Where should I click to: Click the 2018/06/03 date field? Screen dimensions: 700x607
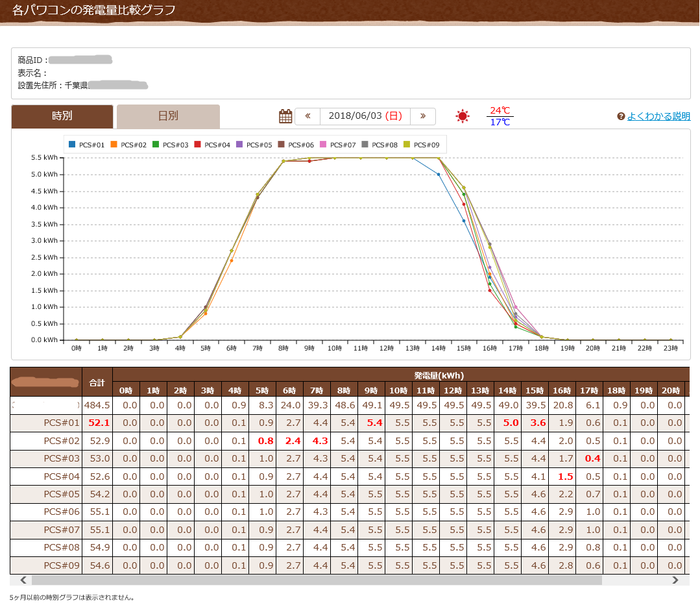pos(365,116)
